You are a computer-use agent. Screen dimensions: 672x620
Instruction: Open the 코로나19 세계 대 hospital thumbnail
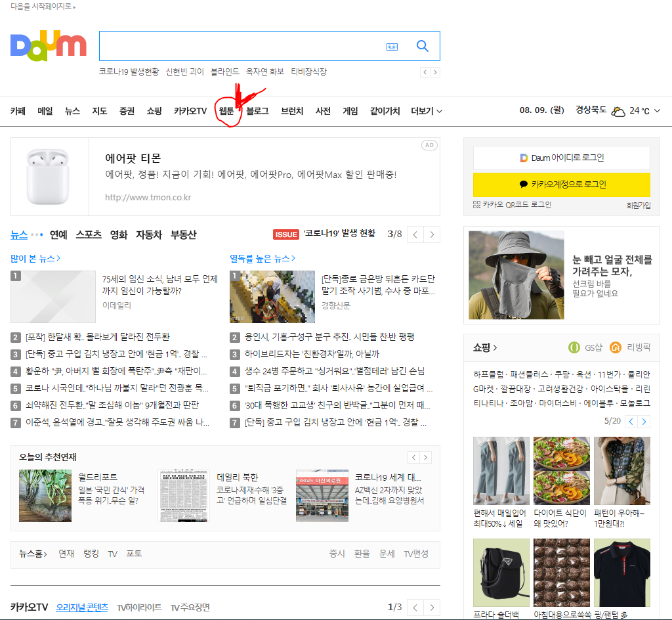322,496
